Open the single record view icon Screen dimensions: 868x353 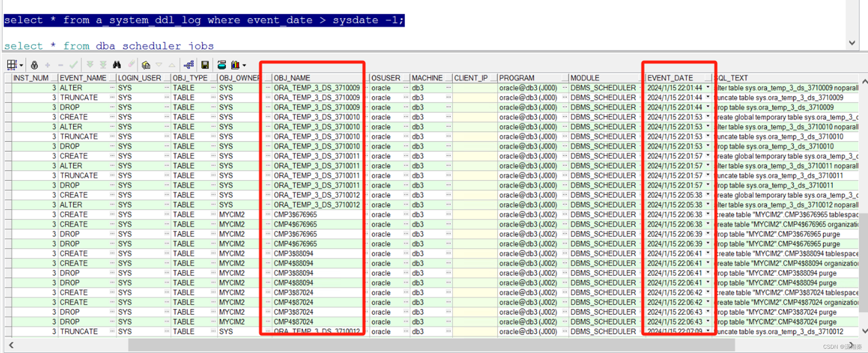pos(146,65)
